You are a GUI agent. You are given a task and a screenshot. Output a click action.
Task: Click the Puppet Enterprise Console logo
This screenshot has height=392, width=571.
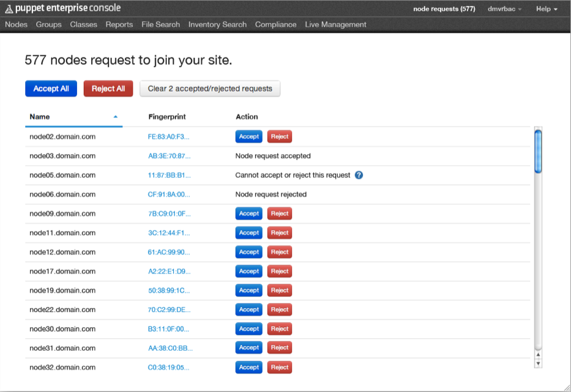point(62,9)
